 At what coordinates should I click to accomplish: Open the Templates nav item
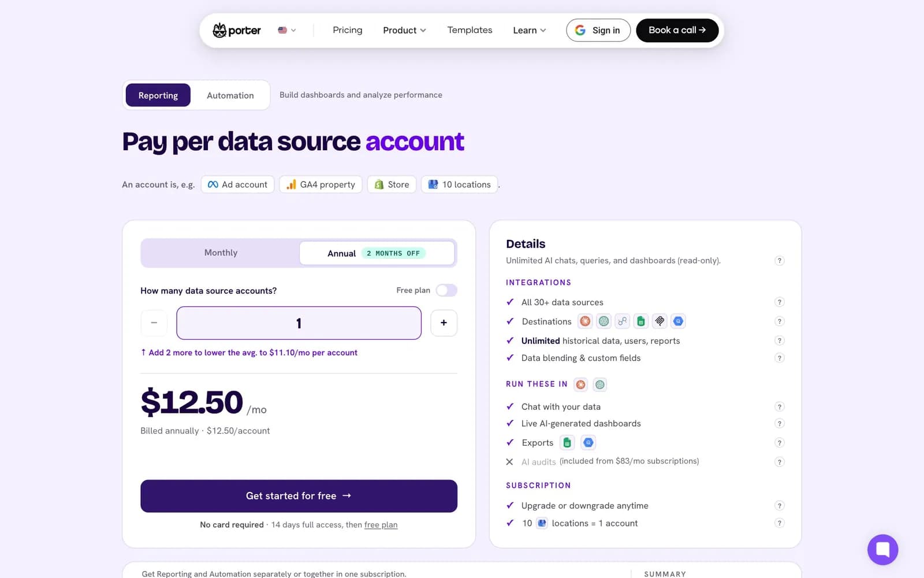click(470, 30)
